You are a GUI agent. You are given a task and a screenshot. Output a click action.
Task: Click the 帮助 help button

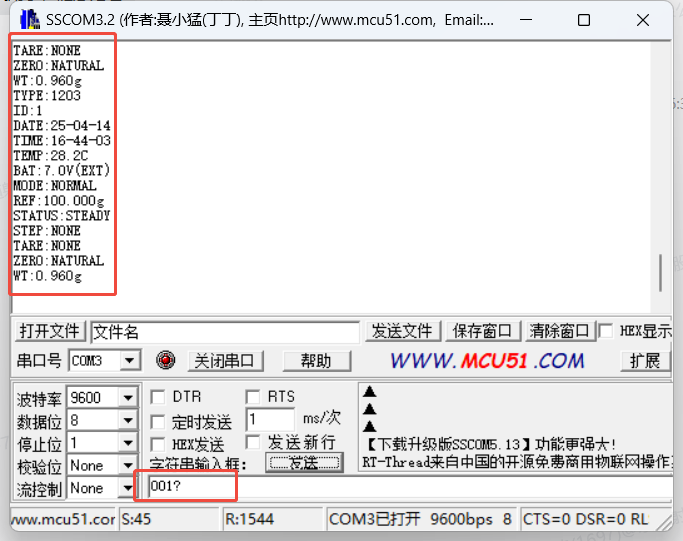click(x=316, y=361)
